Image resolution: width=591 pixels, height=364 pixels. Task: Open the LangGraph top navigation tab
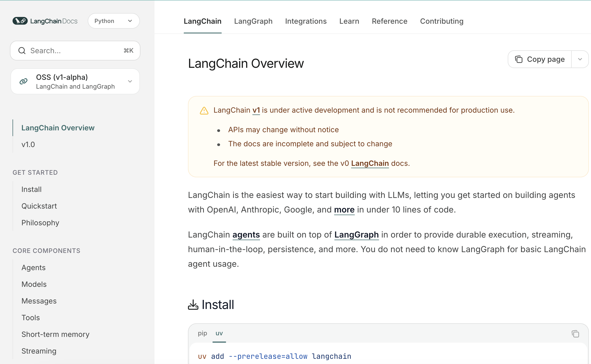pyautogui.click(x=253, y=21)
